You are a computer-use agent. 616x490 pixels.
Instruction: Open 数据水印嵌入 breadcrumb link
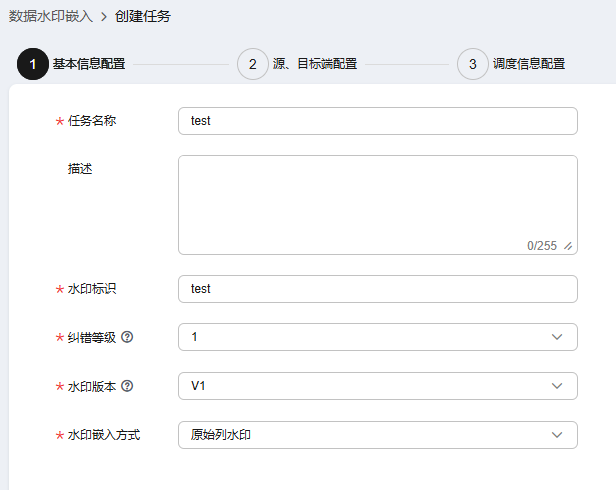point(51,17)
